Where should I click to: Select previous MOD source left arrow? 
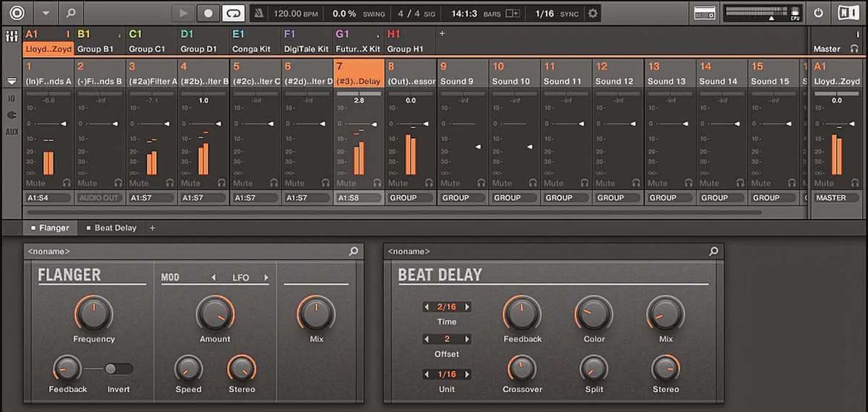[x=214, y=278]
